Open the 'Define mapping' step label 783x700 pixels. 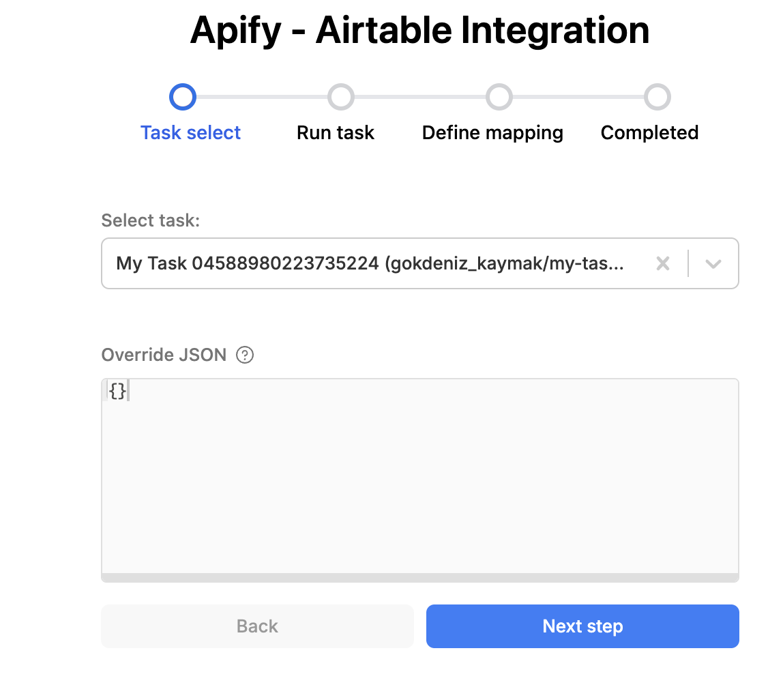click(492, 132)
